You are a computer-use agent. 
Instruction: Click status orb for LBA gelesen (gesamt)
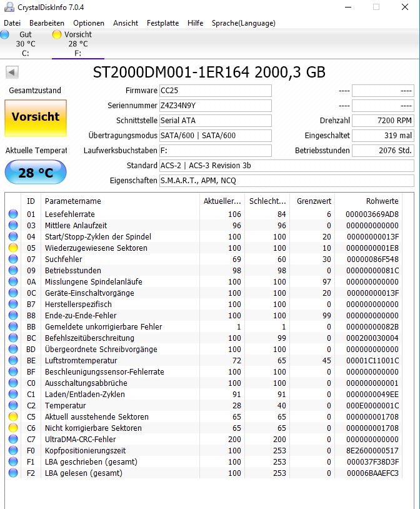13,473
